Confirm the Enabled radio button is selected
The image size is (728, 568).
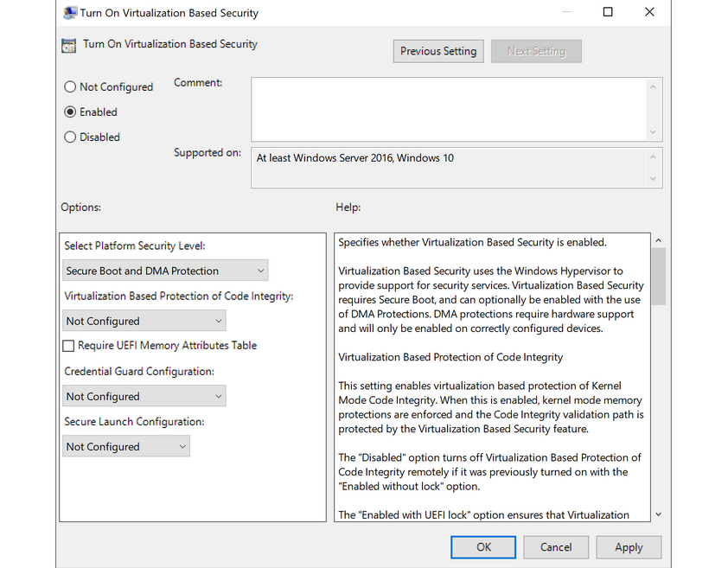coord(70,112)
